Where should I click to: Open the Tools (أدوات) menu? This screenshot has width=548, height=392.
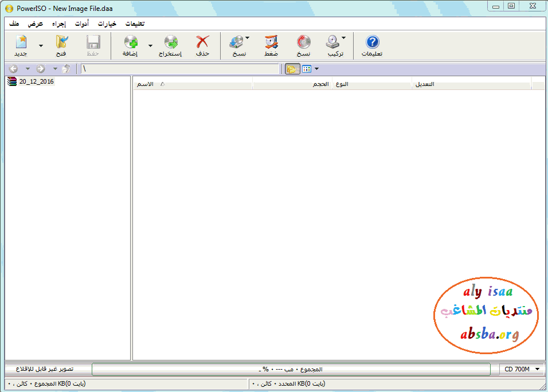pos(81,24)
